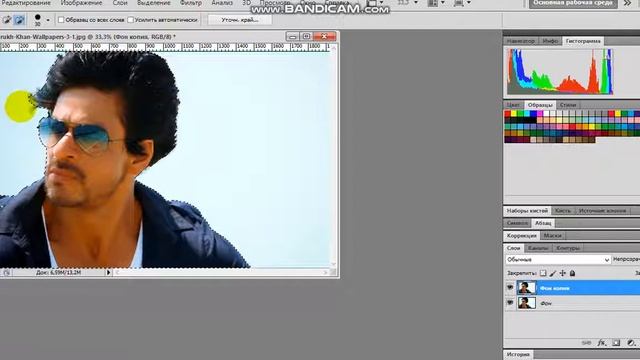Select the Абзац tab
The image size is (640, 360).
point(542,223)
